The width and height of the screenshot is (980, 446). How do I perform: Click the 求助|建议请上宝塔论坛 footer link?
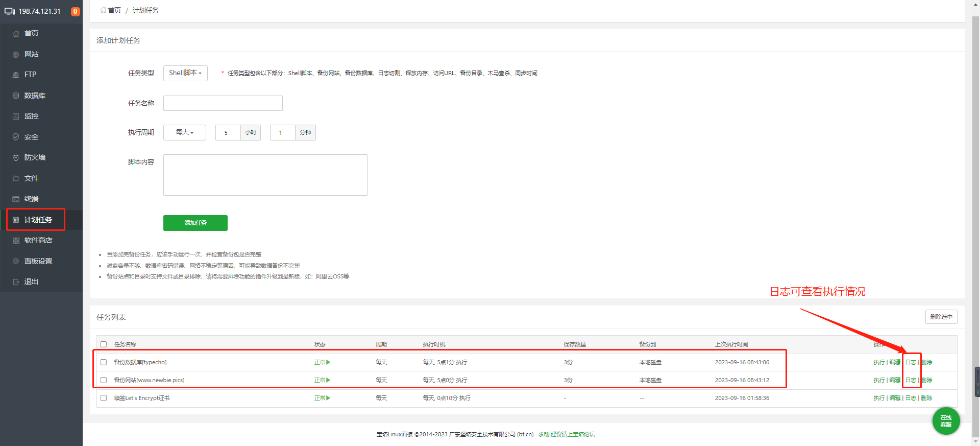[567, 434]
